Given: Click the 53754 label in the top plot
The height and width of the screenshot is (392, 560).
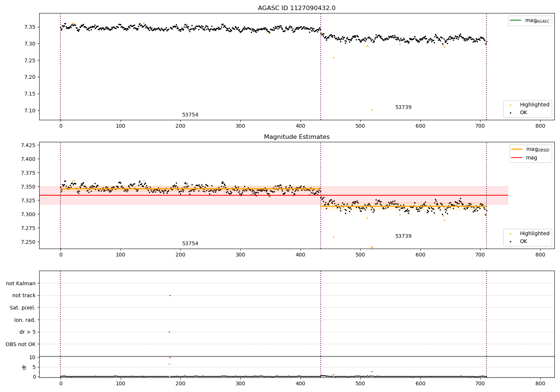Looking at the screenshot, I should point(190,115).
